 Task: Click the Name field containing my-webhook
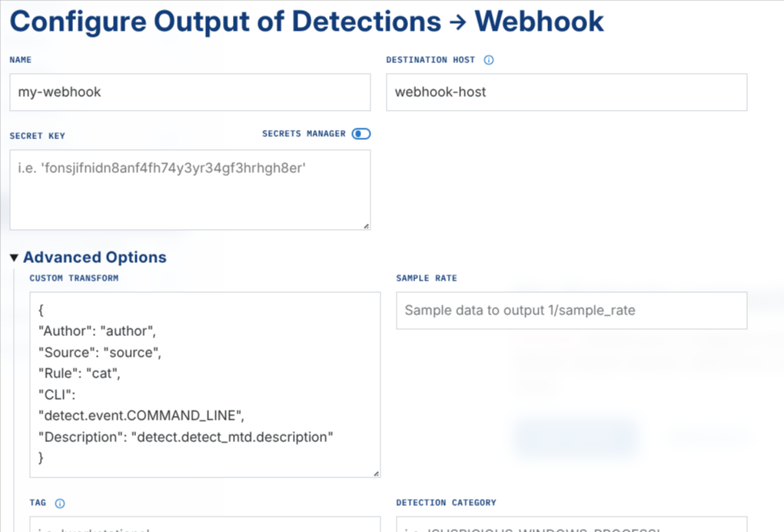point(190,92)
